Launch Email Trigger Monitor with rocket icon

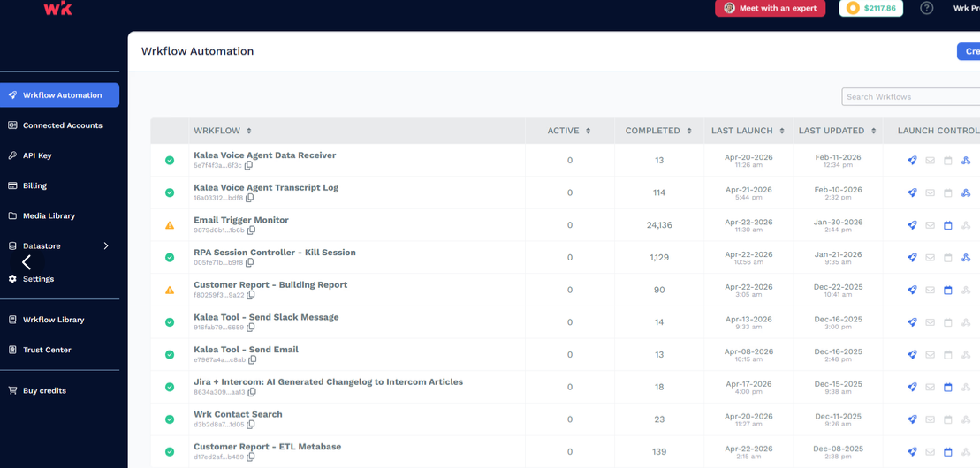pos(912,225)
